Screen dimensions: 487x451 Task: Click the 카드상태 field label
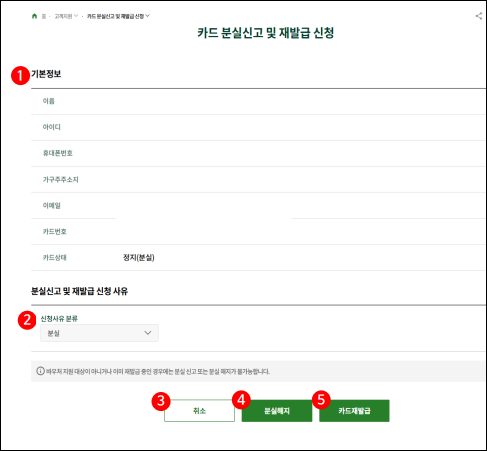tap(55, 257)
